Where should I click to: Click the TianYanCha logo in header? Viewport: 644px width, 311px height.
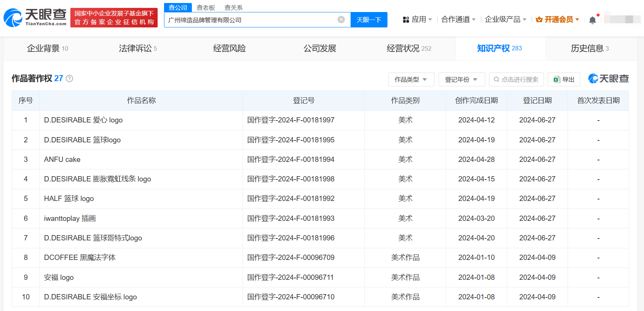point(35,18)
